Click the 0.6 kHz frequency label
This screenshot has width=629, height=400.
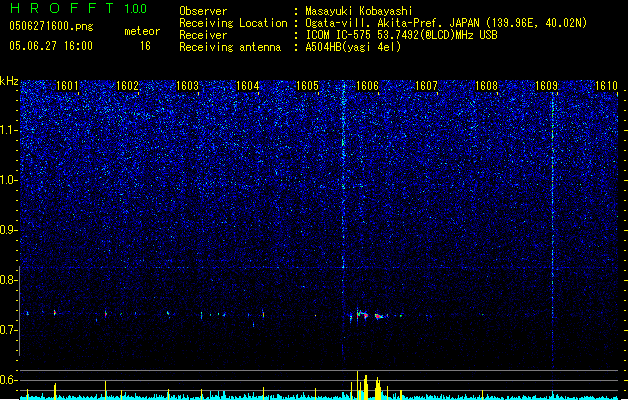(x=9, y=380)
